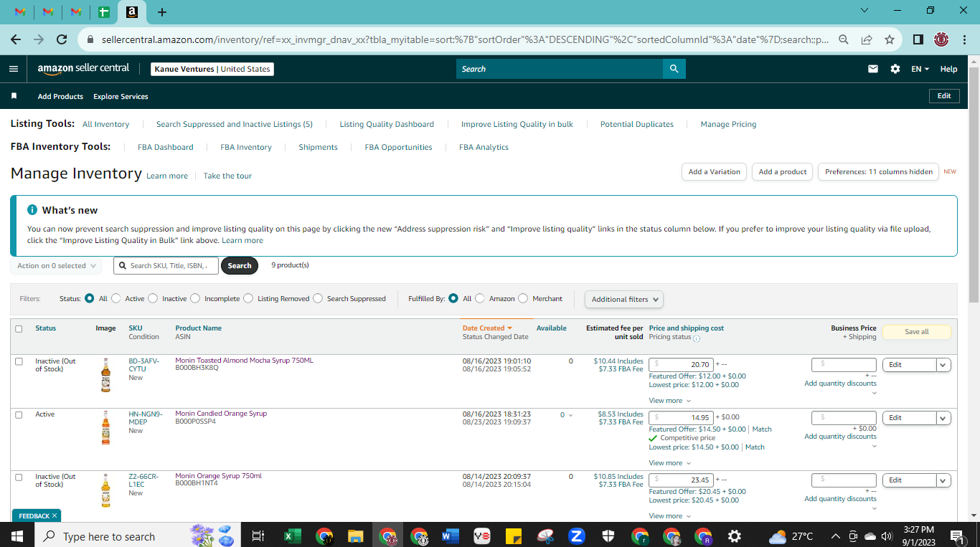This screenshot has height=547, width=980.
Task: Click the bookmark flag icon beside Add Products
Action: (x=14, y=96)
